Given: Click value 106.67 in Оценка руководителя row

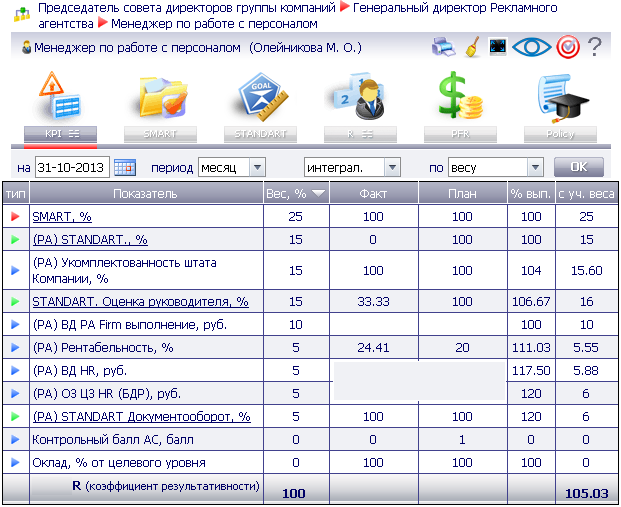Looking at the screenshot, I should pos(531,302).
